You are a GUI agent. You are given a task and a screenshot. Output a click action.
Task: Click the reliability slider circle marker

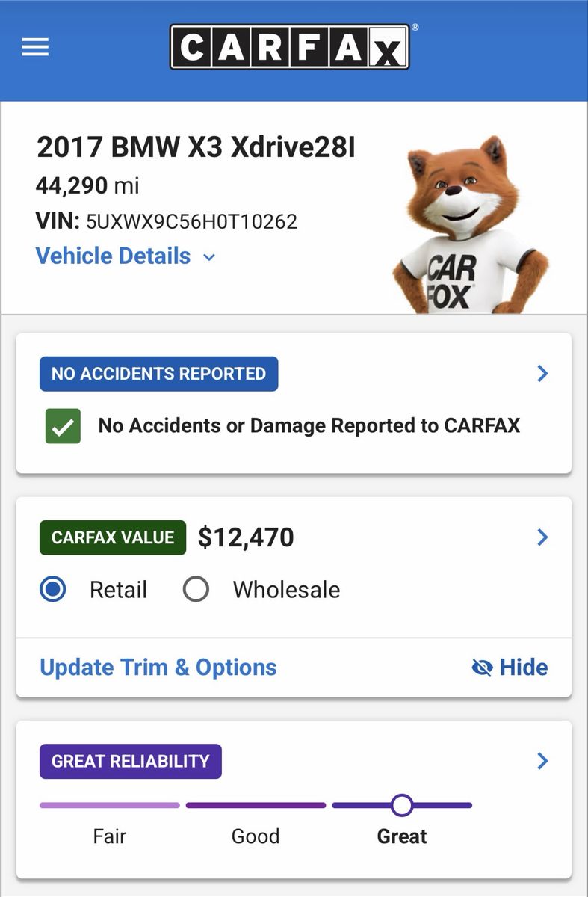pyautogui.click(x=402, y=805)
